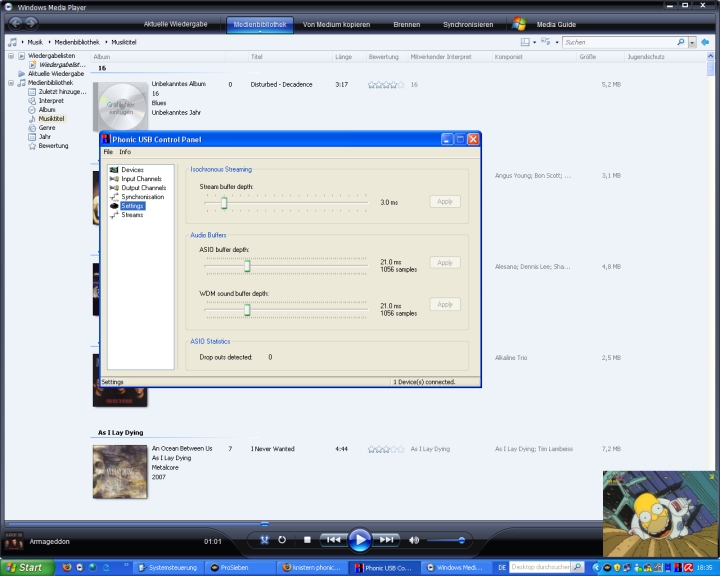The width and height of the screenshot is (720, 576).
Task: Open Streams page in Phonic panel
Action: tap(132, 215)
